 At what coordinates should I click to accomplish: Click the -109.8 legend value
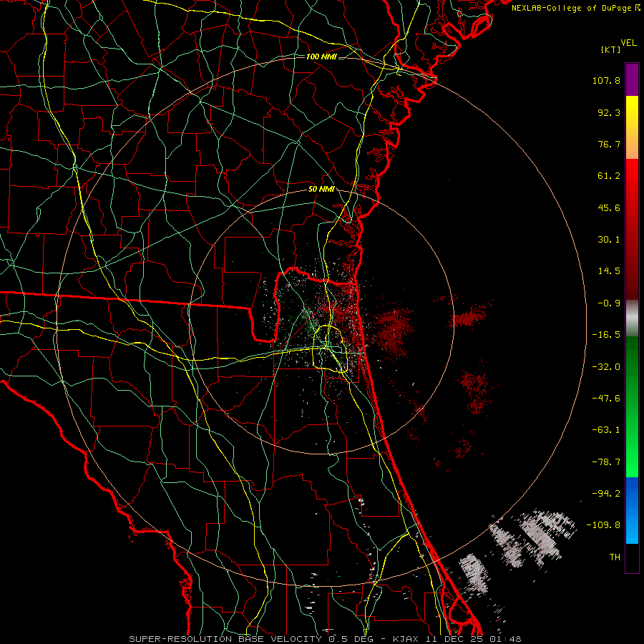(x=604, y=525)
